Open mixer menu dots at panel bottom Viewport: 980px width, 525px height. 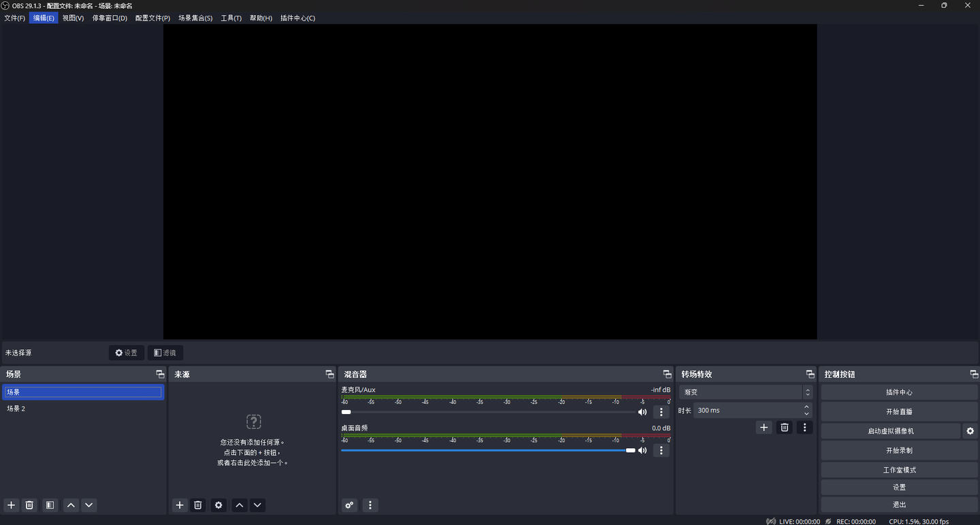pyautogui.click(x=370, y=505)
